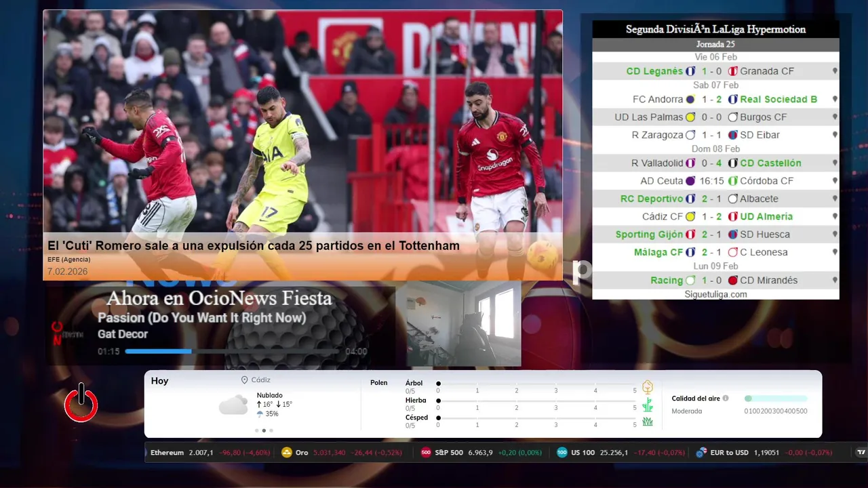Click the EUR to USD ticker label

[x=730, y=453]
